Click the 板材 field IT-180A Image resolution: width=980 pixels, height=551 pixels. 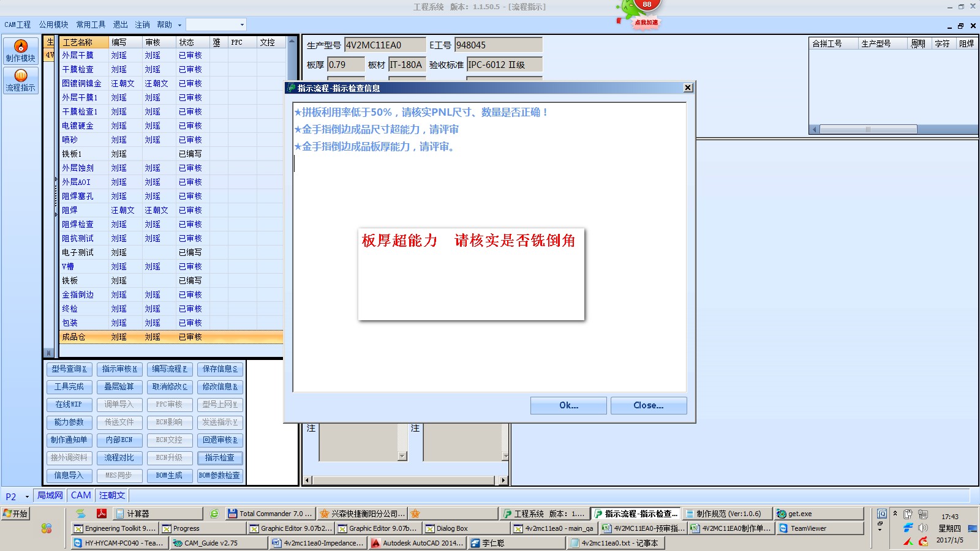407,64
